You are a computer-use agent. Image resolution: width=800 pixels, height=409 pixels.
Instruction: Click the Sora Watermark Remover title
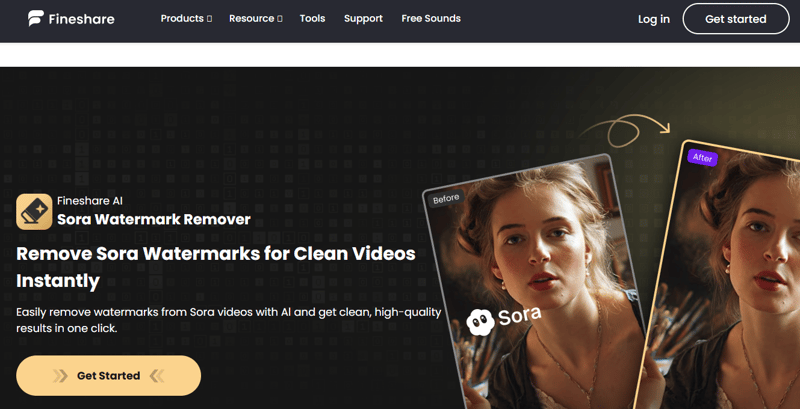point(154,220)
